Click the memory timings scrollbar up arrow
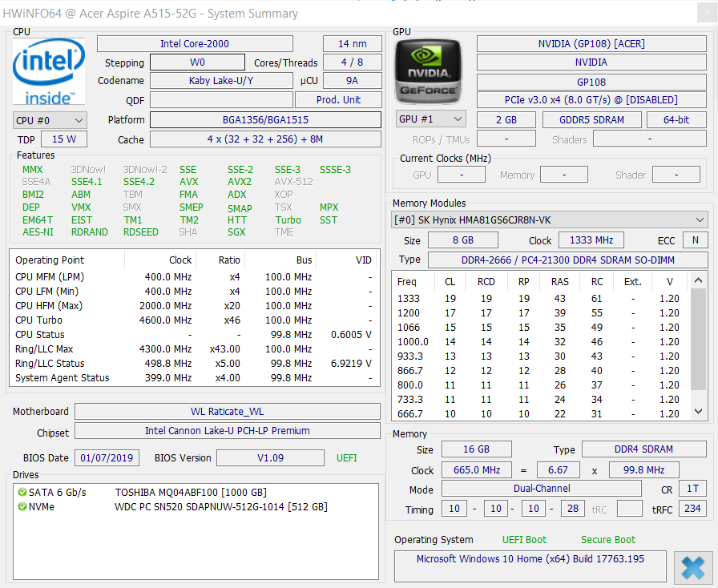 698,280
